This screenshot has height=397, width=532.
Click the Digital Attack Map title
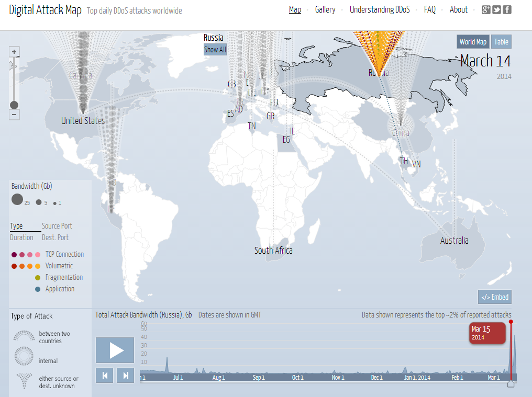[x=45, y=10]
